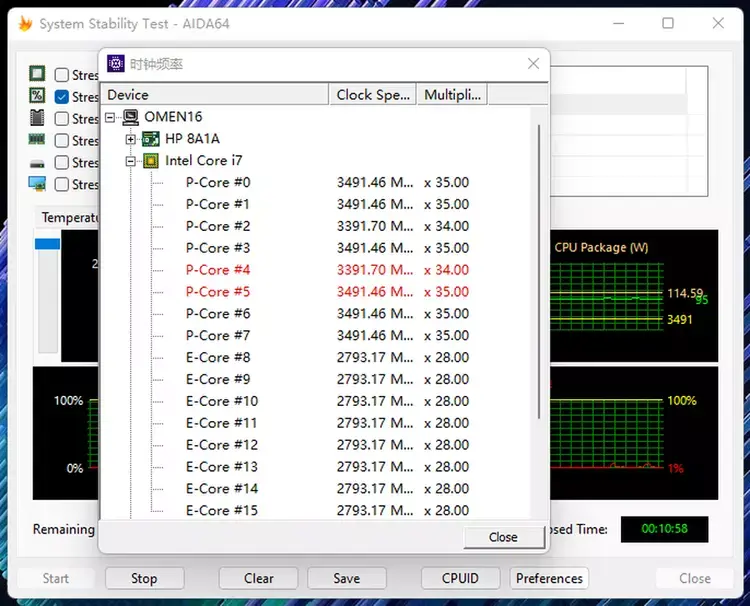Image resolution: width=750 pixels, height=606 pixels.
Task: Collapse the Intel Core i7 node
Action: 130,161
